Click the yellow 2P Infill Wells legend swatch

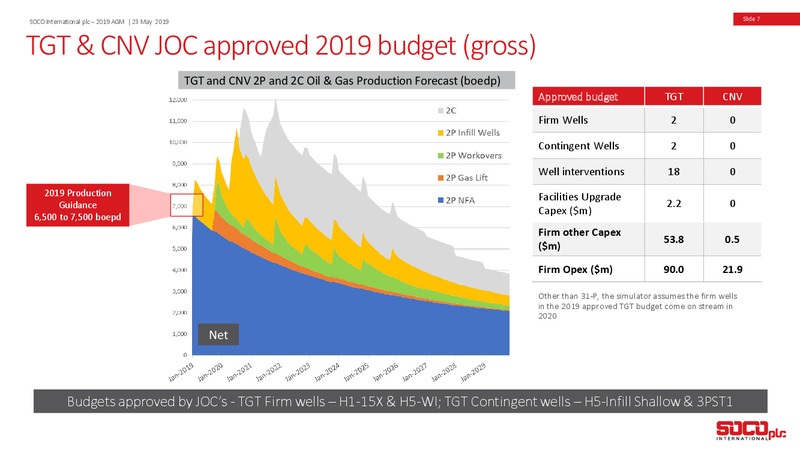click(x=440, y=133)
